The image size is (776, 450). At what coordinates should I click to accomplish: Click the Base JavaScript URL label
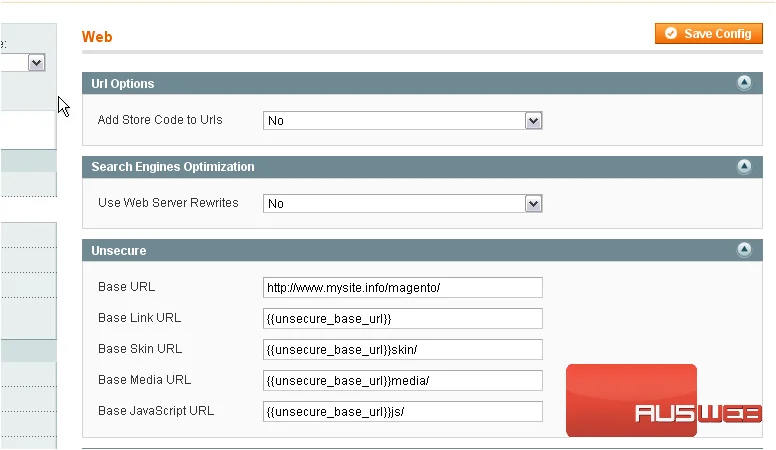pos(156,411)
